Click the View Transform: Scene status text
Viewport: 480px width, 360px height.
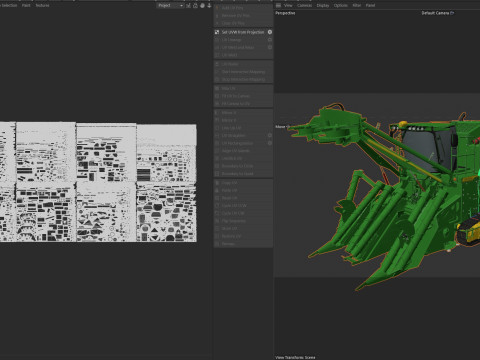295,357
